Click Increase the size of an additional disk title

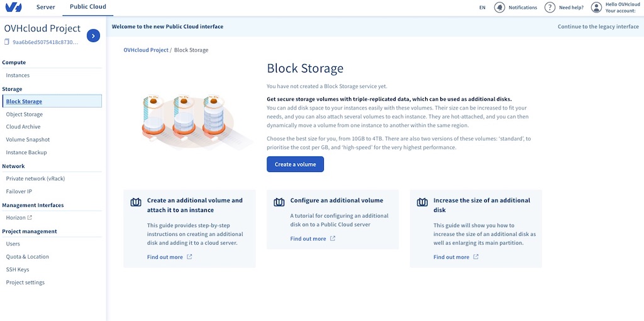(482, 205)
